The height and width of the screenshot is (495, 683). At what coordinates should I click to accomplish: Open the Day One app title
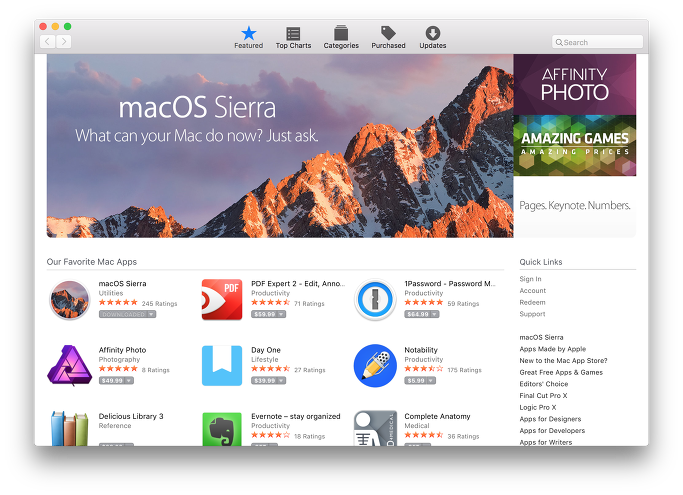coord(266,350)
